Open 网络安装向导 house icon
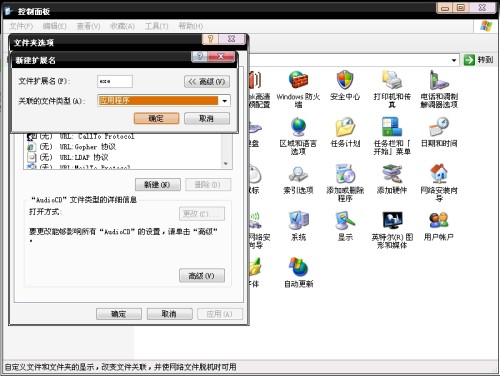 pyautogui.click(x=439, y=174)
